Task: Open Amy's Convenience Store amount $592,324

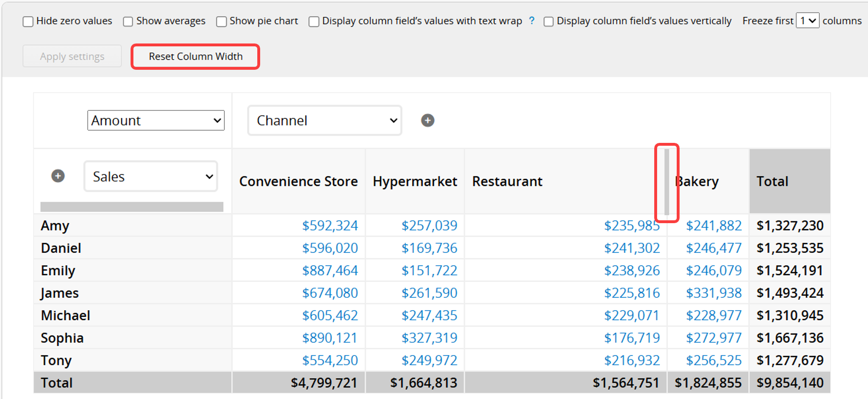Action: (x=330, y=226)
